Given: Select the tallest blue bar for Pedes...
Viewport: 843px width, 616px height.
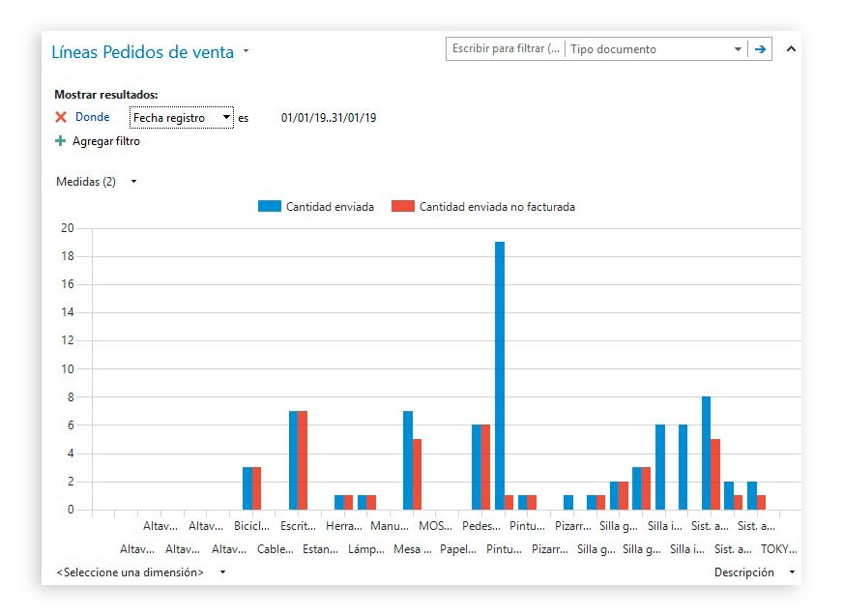Looking at the screenshot, I should 500,377.
